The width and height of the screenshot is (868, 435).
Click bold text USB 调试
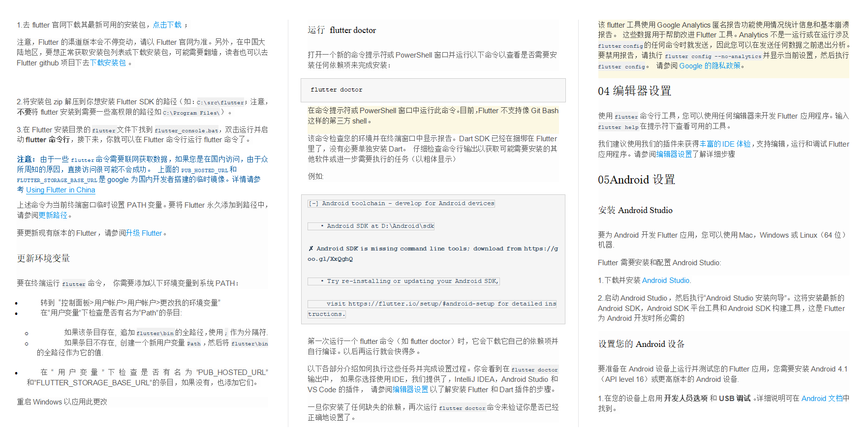point(735,398)
